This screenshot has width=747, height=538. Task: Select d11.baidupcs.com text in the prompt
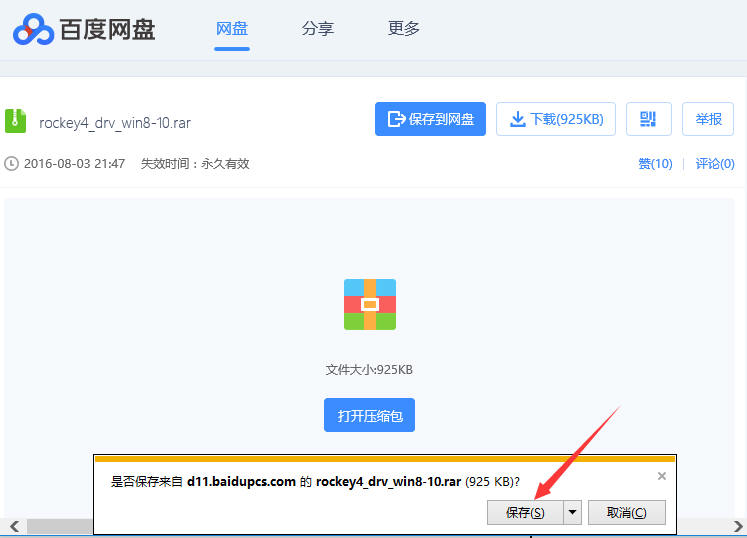click(x=241, y=482)
